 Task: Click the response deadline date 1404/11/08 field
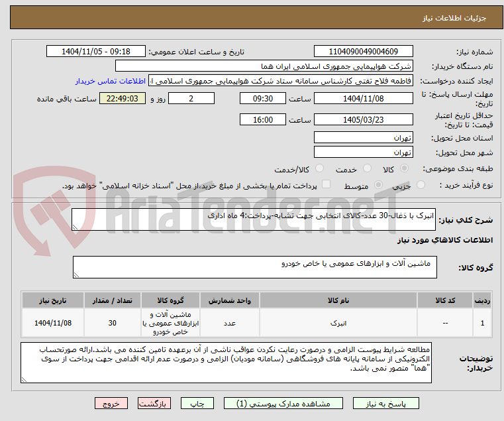363,98
